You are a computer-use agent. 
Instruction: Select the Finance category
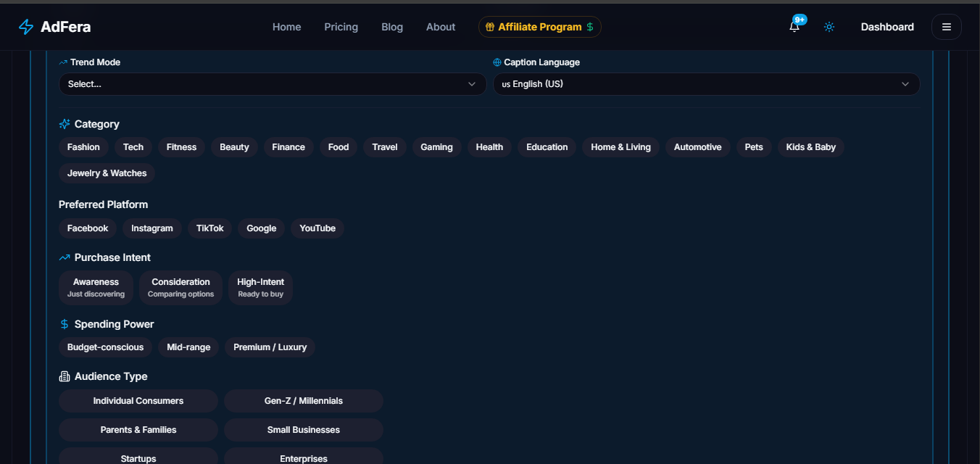pyautogui.click(x=288, y=147)
